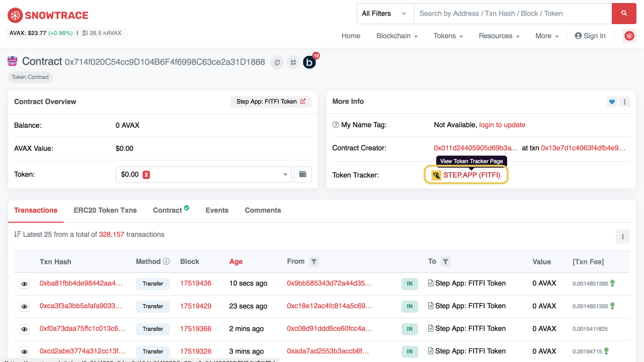Click the Method column info icon
The image size is (644, 362).
[x=167, y=261]
